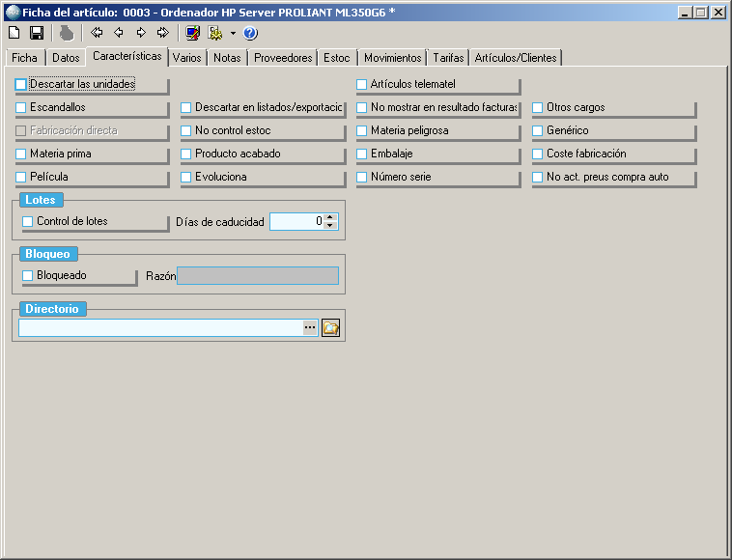Open the Artículos/Clientes tab
This screenshot has width=732, height=560.
[516, 58]
